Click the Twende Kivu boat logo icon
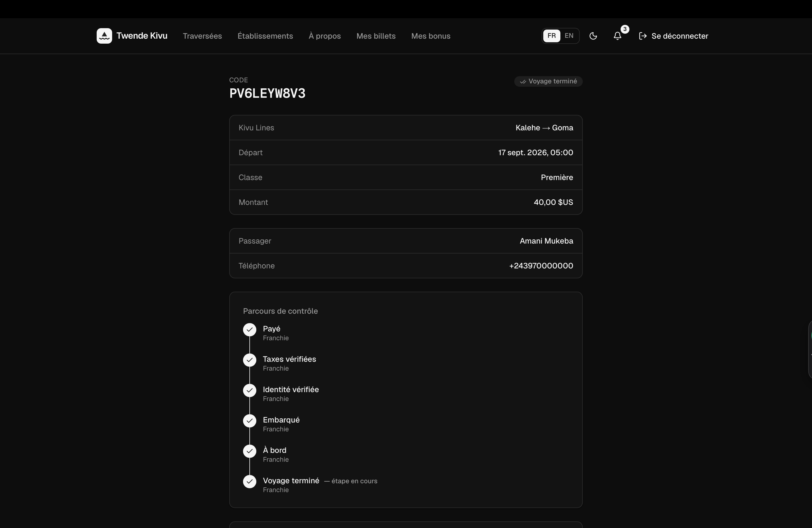This screenshot has width=812, height=528. click(104, 36)
